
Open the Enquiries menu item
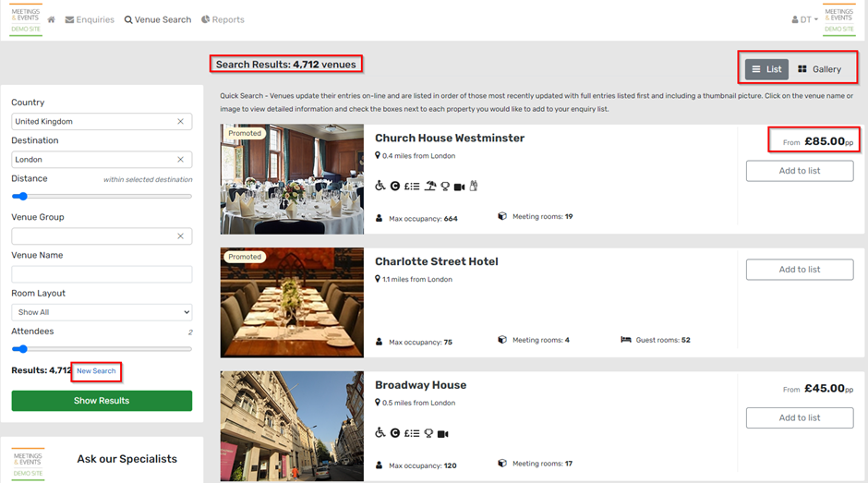[x=90, y=20]
